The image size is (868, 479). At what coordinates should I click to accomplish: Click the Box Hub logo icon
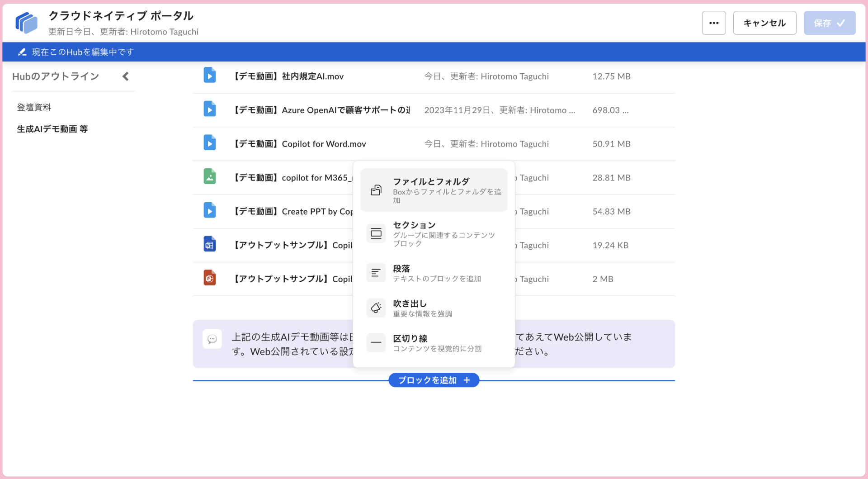26,22
